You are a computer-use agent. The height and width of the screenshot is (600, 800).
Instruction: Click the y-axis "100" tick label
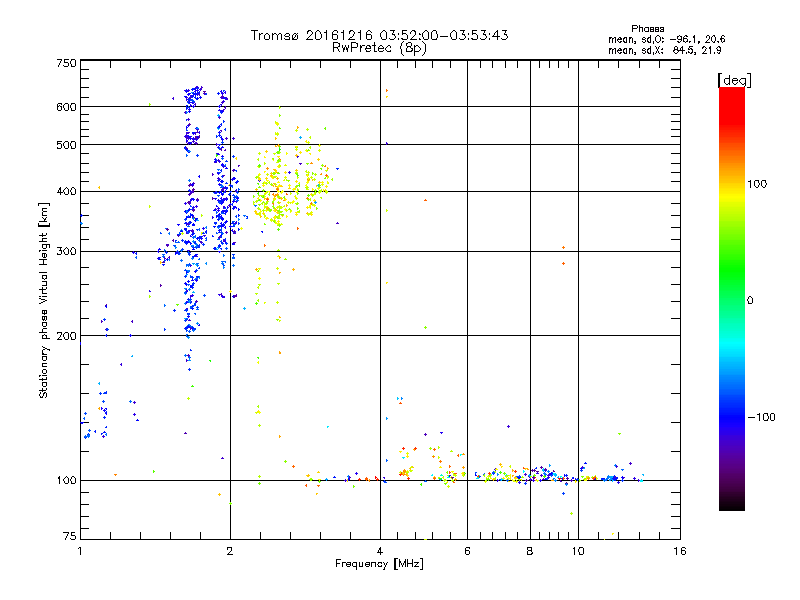tap(66, 481)
